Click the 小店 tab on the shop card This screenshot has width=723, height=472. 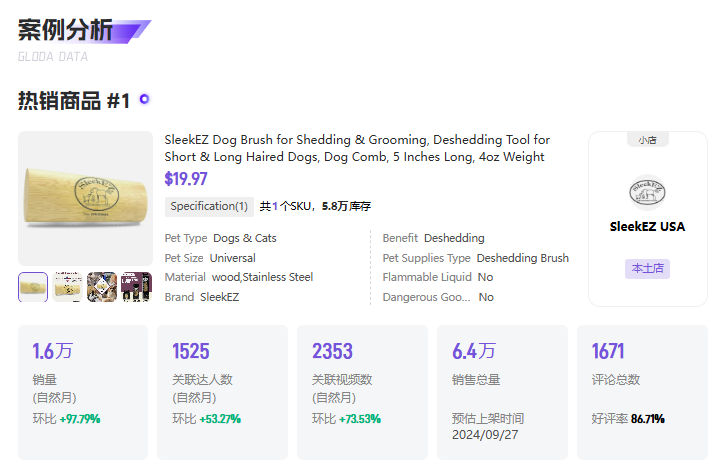(x=647, y=140)
